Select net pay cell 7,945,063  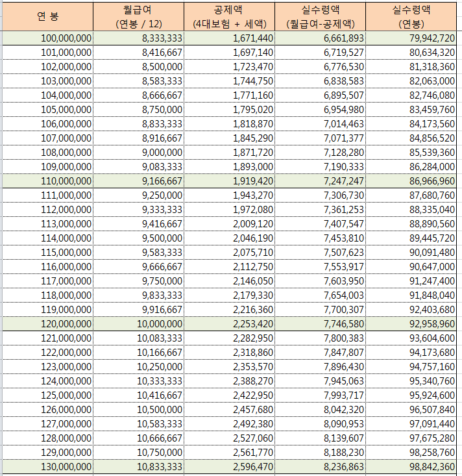[321, 381]
